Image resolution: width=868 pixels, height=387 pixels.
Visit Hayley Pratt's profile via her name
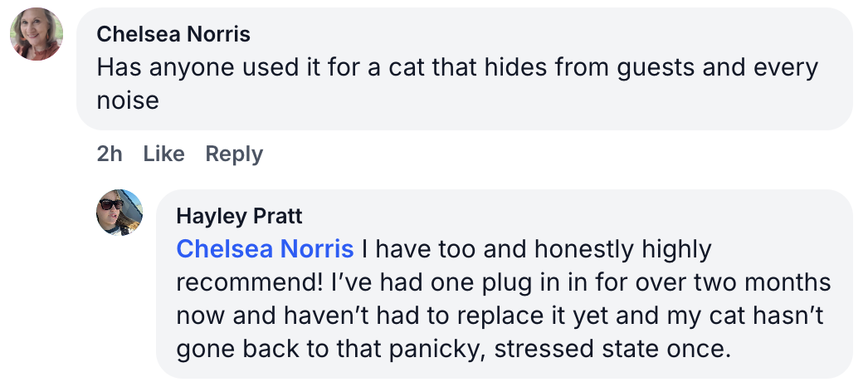[x=239, y=217]
